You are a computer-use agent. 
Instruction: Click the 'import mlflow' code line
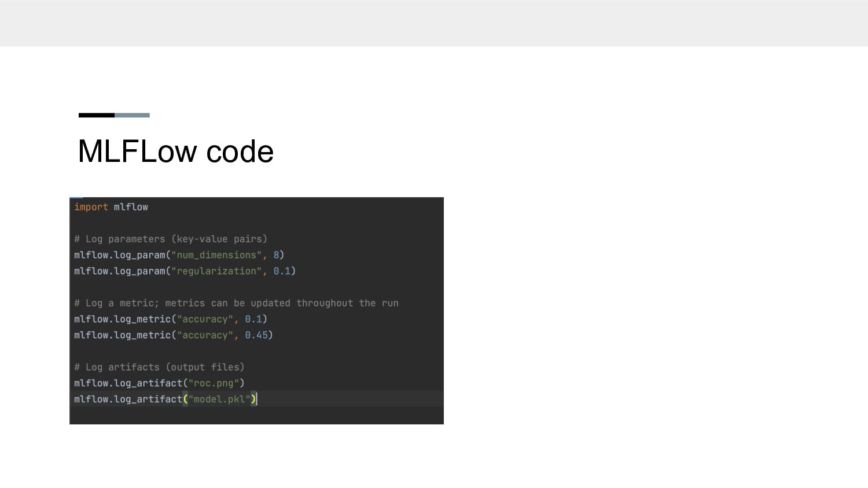click(x=111, y=207)
